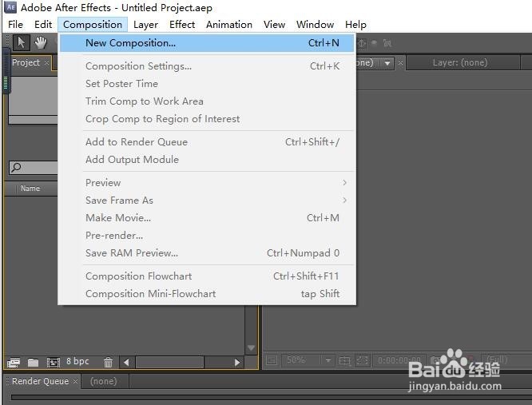This screenshot has height=405, width=532.
Task: Select the Hand tool
Action: pyautogui.click(x=41, y=43)
